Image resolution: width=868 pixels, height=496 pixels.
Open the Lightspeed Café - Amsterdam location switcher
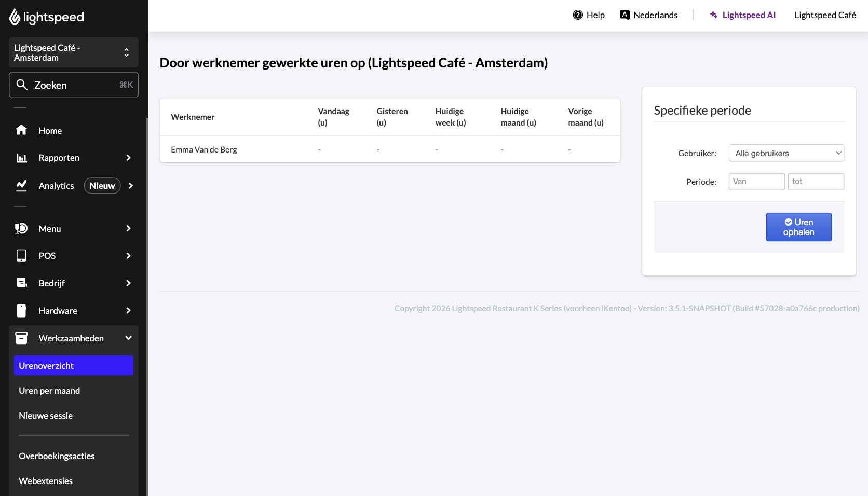[74, 52]
